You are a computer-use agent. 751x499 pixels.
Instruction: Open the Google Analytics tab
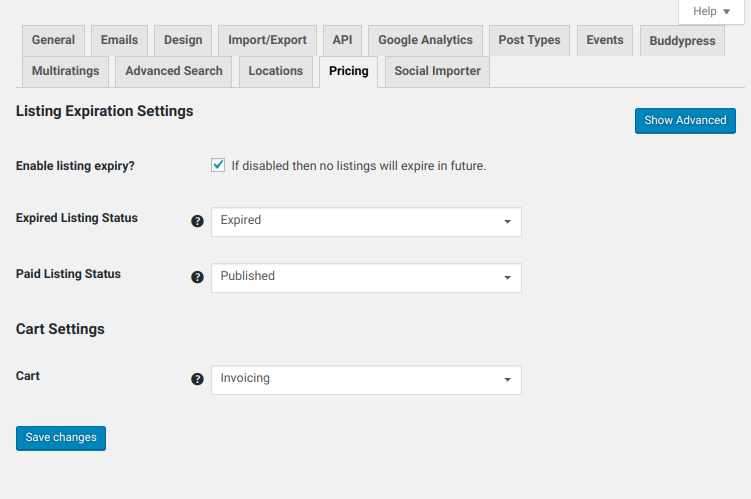coord(425,40)
